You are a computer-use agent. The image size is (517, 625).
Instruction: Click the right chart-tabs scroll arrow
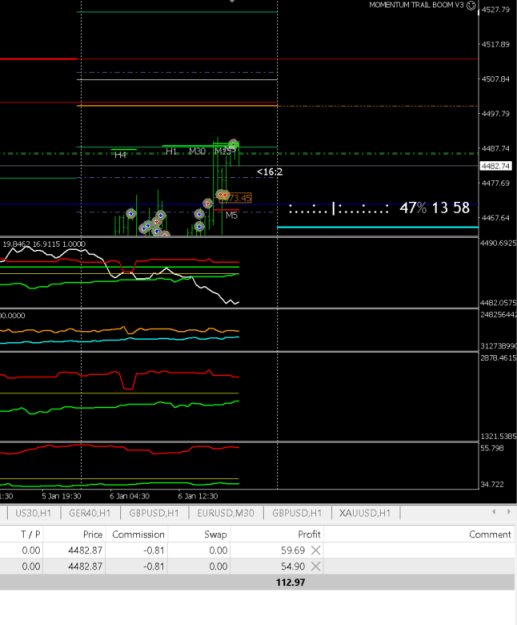pyautogui.click(x=509, y=512)
